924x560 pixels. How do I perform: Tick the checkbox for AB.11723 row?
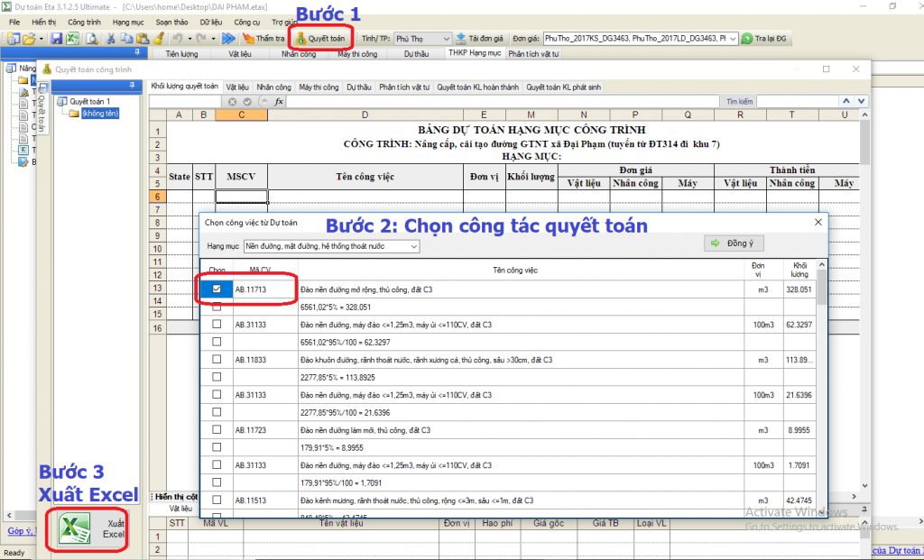tap(217, 430)
